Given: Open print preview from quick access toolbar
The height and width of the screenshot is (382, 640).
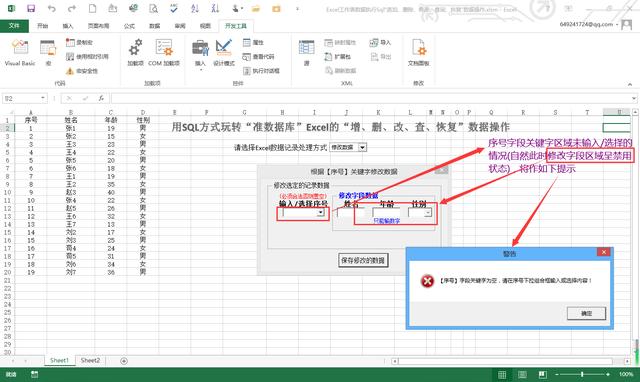Looking at the screenshot, I should (x=153, y=8).
